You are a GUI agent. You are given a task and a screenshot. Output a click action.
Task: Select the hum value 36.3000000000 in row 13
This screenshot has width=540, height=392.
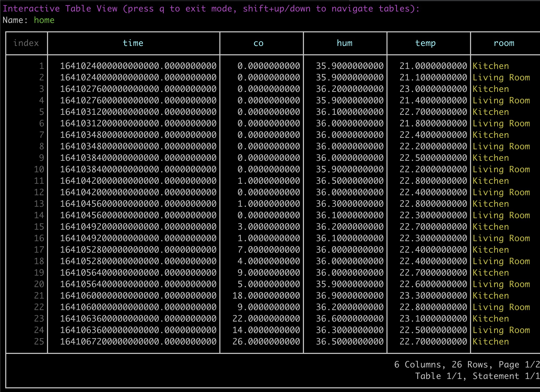pos(350,204)
